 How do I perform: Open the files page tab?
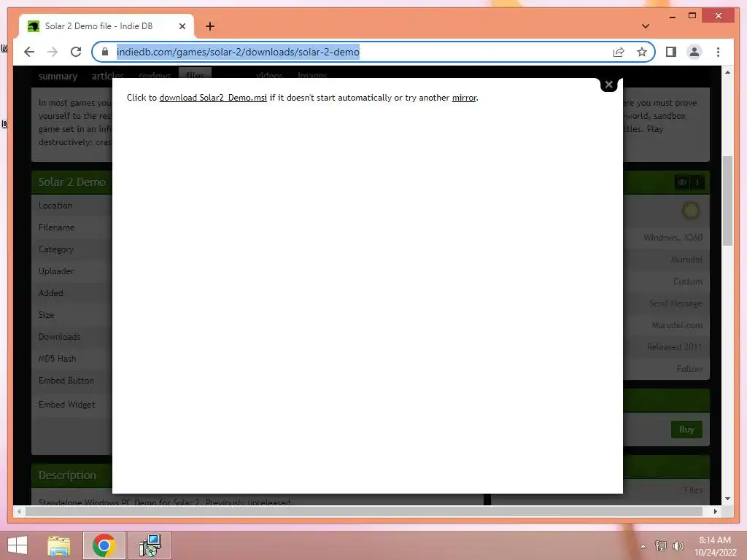pos(196,75)
